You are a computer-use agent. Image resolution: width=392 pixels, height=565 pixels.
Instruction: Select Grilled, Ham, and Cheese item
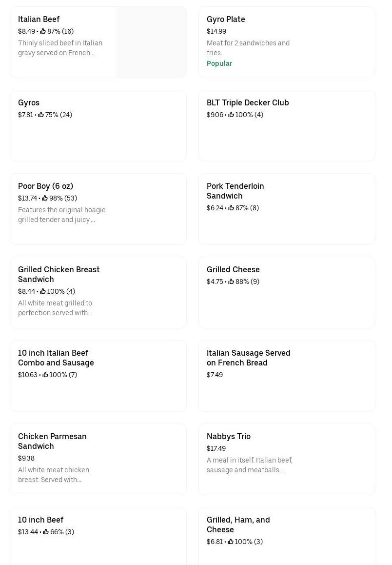click(x=287, y=536)
